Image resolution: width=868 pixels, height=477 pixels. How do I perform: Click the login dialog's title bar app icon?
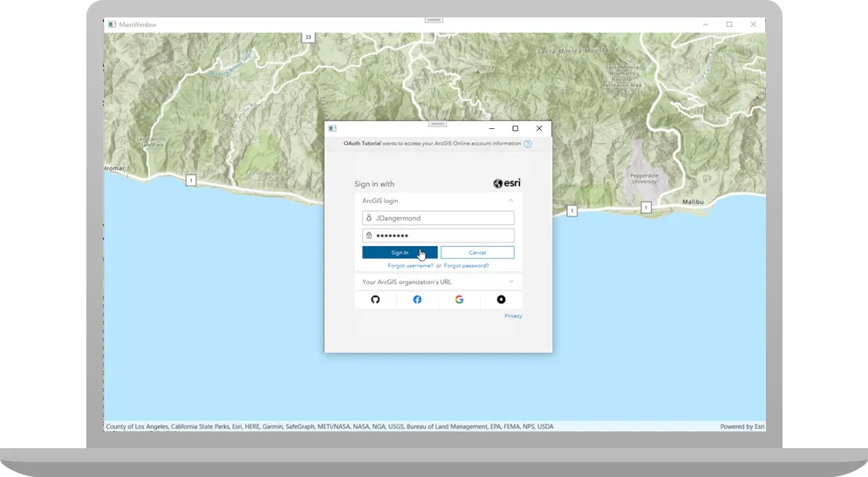(x=332, y=128)
